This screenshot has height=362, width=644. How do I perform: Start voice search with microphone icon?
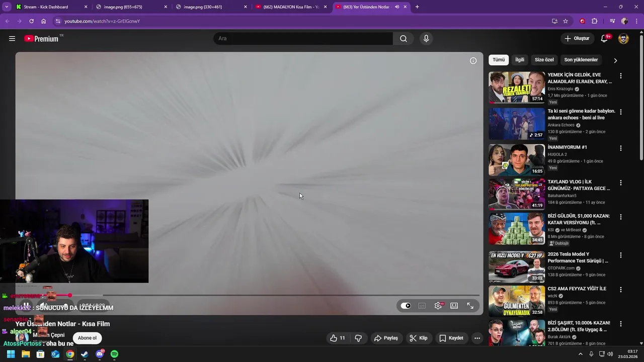[x=426, y=39]
